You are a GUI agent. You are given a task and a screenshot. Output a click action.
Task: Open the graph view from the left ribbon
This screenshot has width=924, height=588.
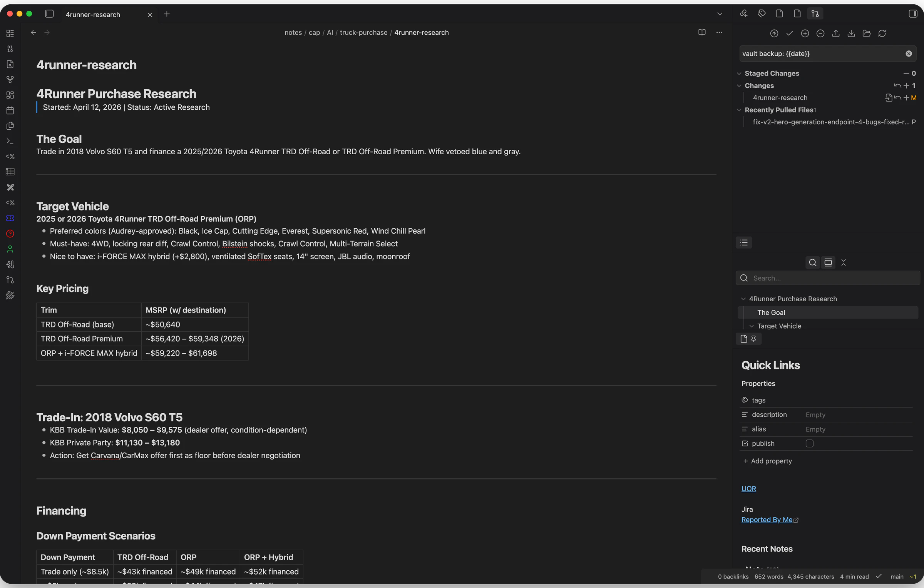click(x=10, y=80)
